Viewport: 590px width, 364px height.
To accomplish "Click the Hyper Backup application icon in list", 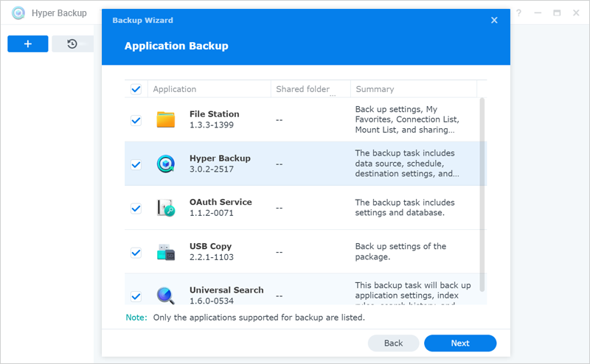I will click(165, 164).
